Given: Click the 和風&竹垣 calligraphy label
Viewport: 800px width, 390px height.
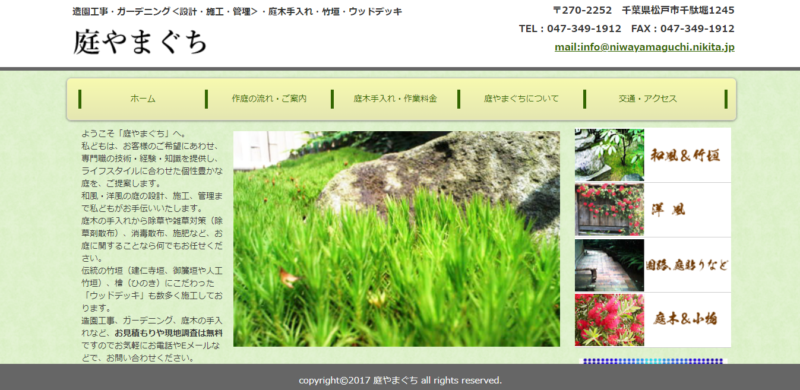Looking at the screenshot, I should coord(685,155).
